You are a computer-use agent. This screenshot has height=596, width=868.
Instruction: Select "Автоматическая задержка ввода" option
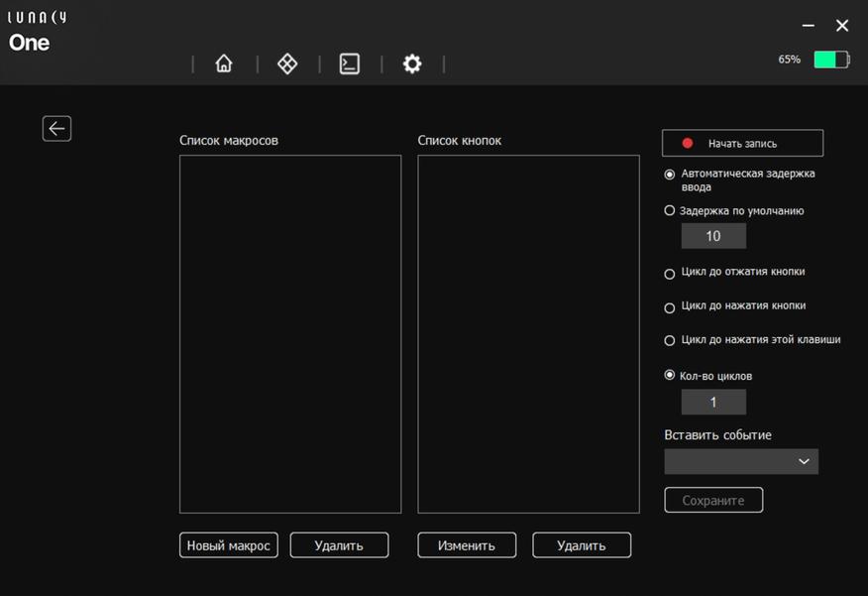(x=670, y=175)
